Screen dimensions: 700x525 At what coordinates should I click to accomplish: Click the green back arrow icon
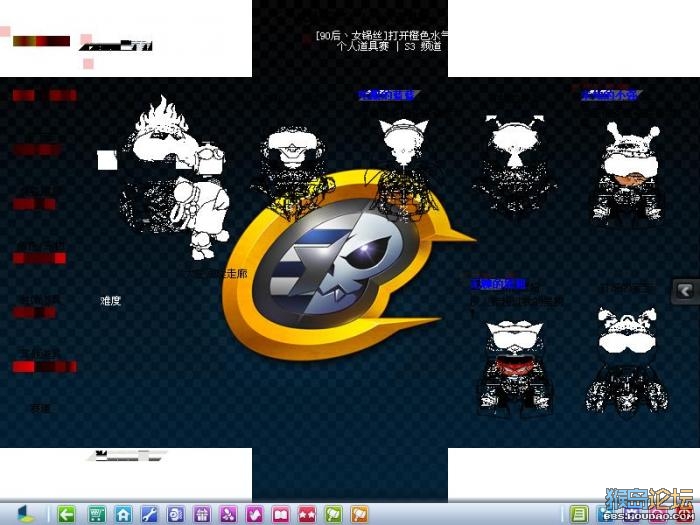[x=66, y=514]
